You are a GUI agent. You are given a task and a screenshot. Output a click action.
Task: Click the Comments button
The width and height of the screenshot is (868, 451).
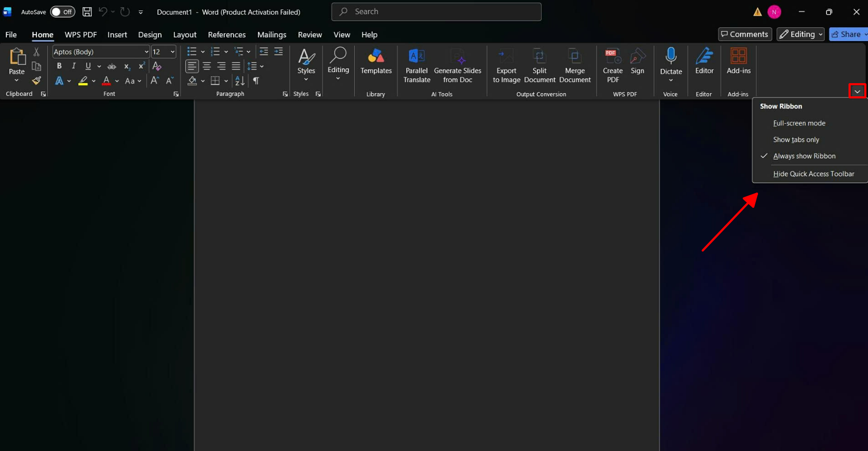pos(745,34)
